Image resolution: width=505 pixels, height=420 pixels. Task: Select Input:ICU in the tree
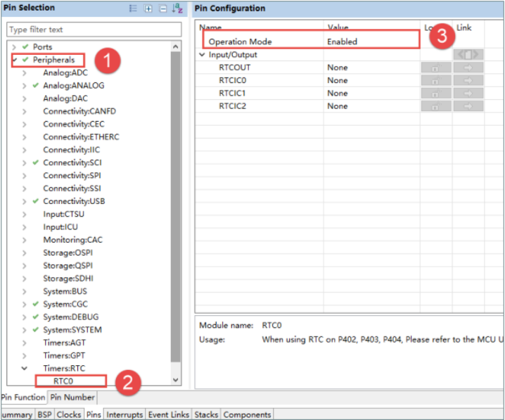click(x=60, y=227)
